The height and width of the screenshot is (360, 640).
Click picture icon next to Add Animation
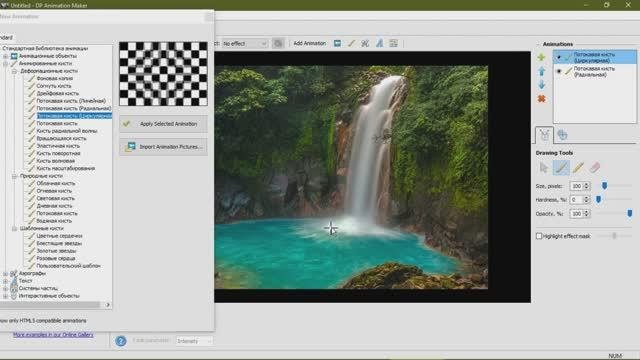(337, 43)
